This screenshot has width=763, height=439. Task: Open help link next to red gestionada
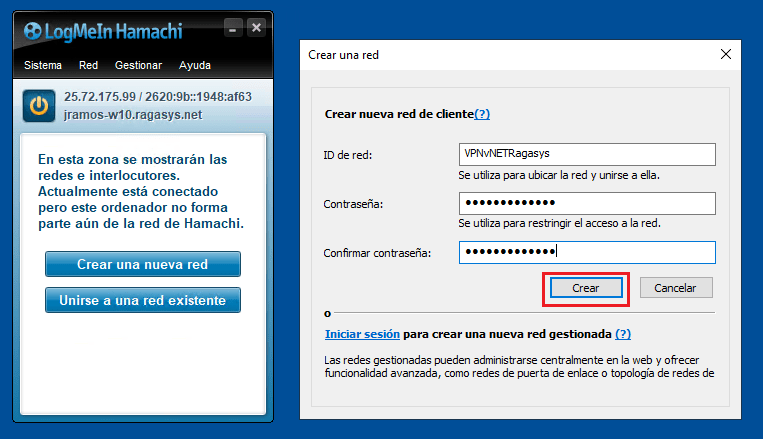click(623, 334)
